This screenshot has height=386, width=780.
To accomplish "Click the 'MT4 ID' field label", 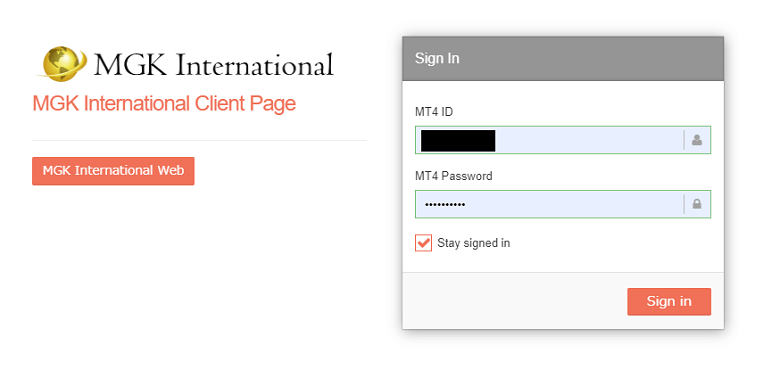I will 434,112.
